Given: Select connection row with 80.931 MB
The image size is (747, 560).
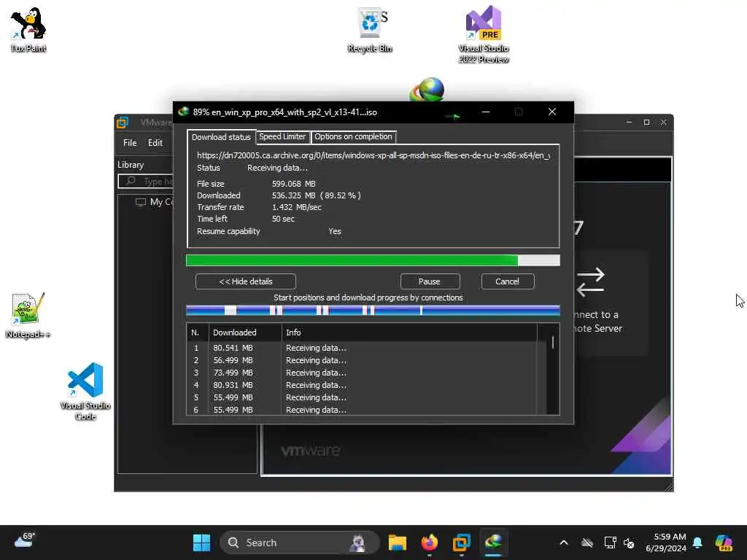Looking at the screenshot, I should pyautogui.click(x=362, y=385).
